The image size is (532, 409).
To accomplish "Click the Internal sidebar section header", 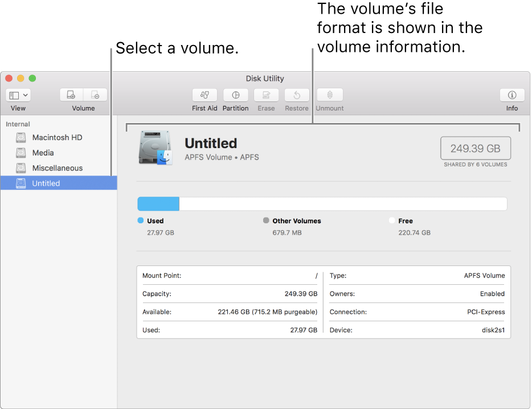I will pos(18,124).
